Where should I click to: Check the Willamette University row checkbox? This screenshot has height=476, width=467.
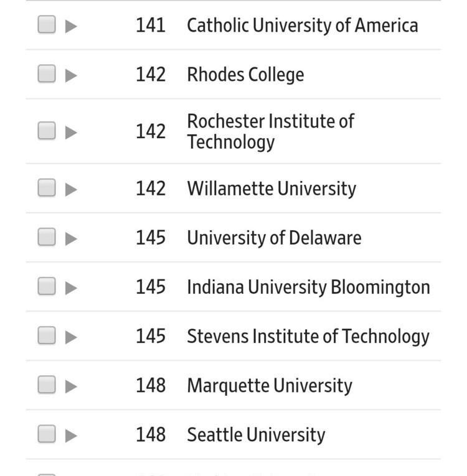(47, 188)
